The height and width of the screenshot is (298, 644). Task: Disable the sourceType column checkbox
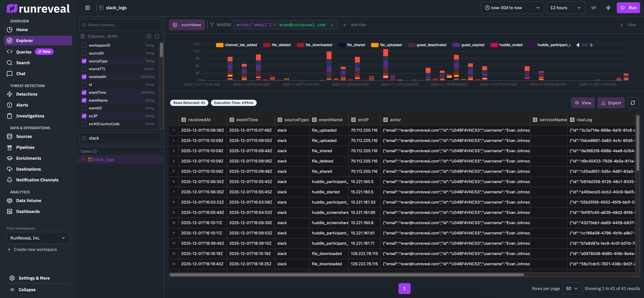point(84,61)
